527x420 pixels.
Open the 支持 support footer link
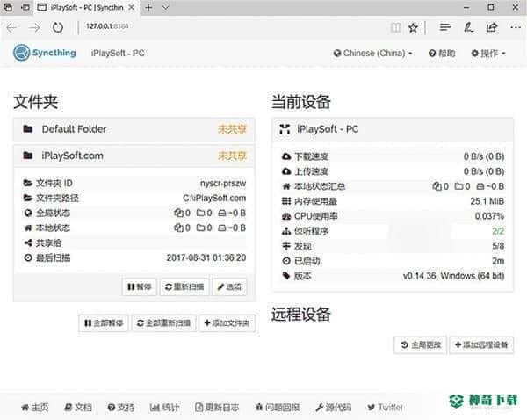pyautogui.click(x=120, y=408)
